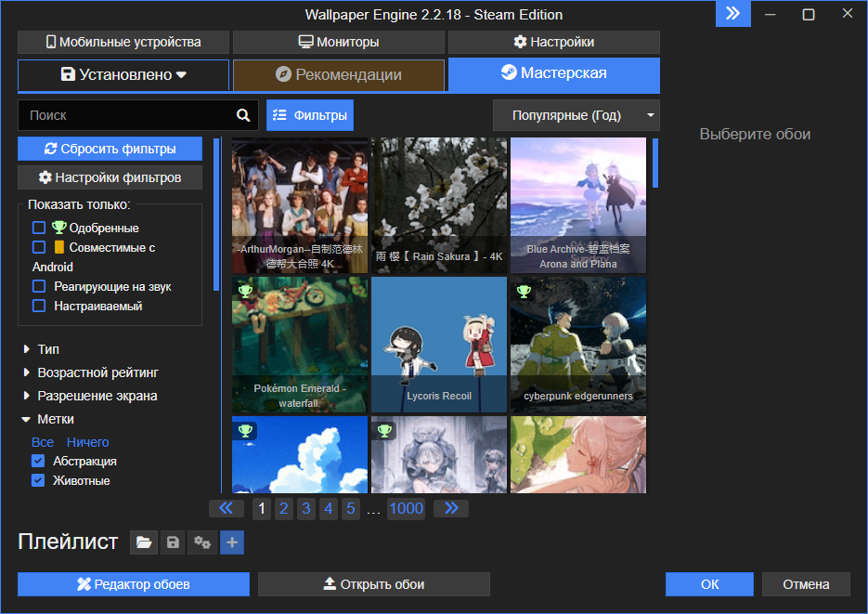Image resolution: width=868 pixels, height=614 pixels.
Task: Open playlist settings gears icon
Action: [x=202, y=542]
